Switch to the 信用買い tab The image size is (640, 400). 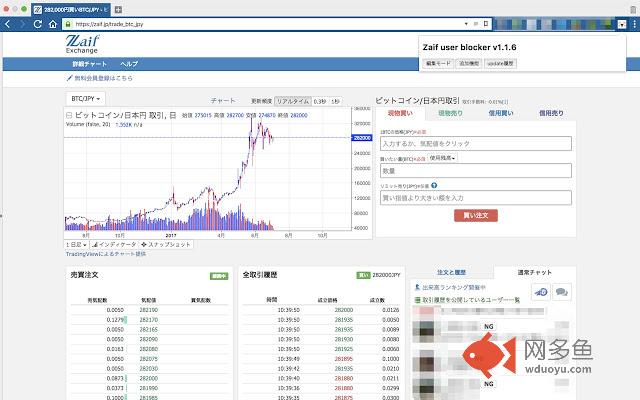click(x=501, y=113)
